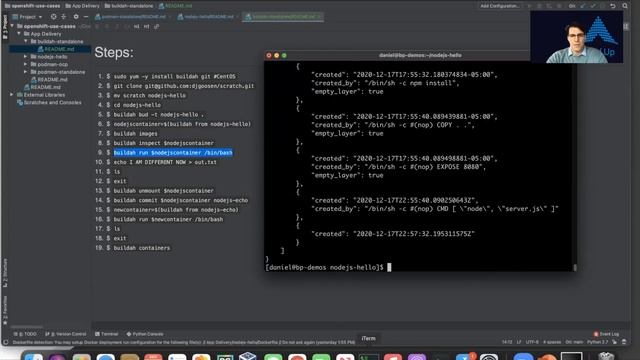Image resolution: width=640 pixels, height=360 pixels.
Task: Click highlighted buildah run $nodejscontainer line
Action: [x=173, y=153]
